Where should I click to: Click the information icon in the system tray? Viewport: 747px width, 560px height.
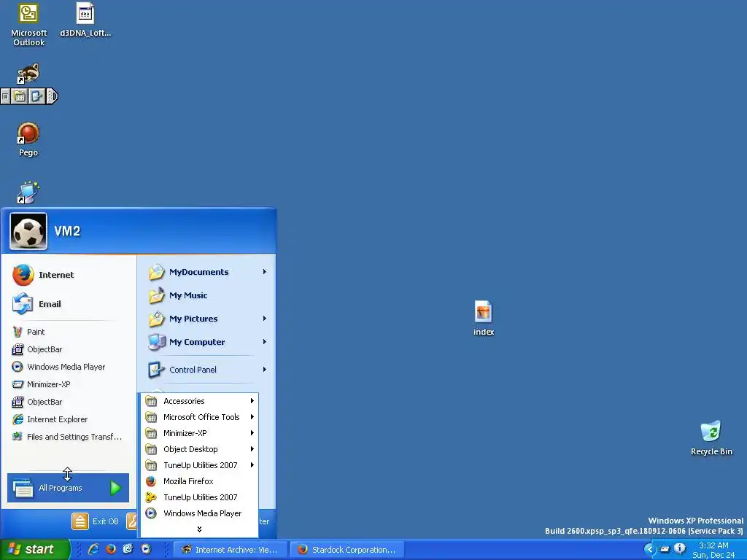point(680,549)
